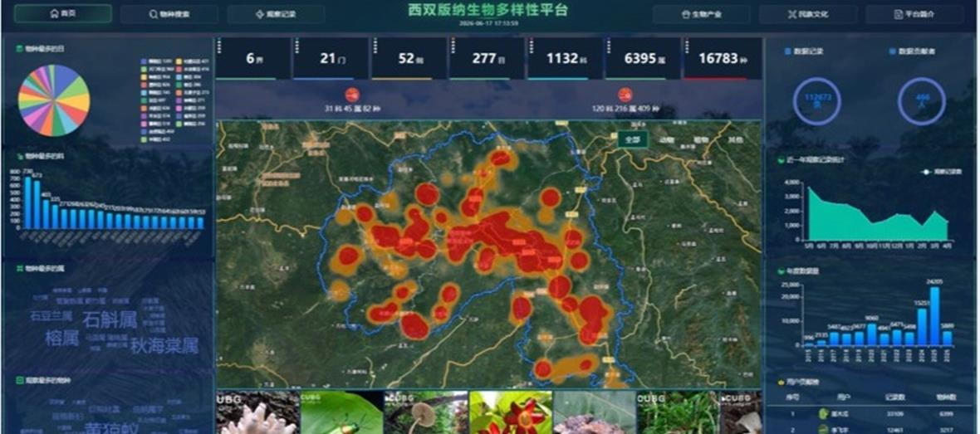The width and height of the screenshot is (980, 434).
Task: Select the 全部 map filter
Action: coord(633,140)
